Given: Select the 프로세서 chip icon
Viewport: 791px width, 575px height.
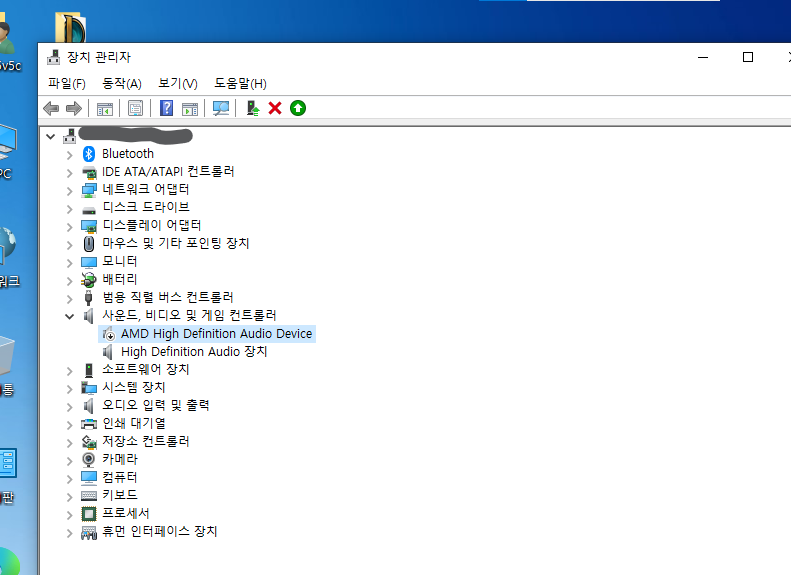Looking at the screenshot, I should (89, 513).
